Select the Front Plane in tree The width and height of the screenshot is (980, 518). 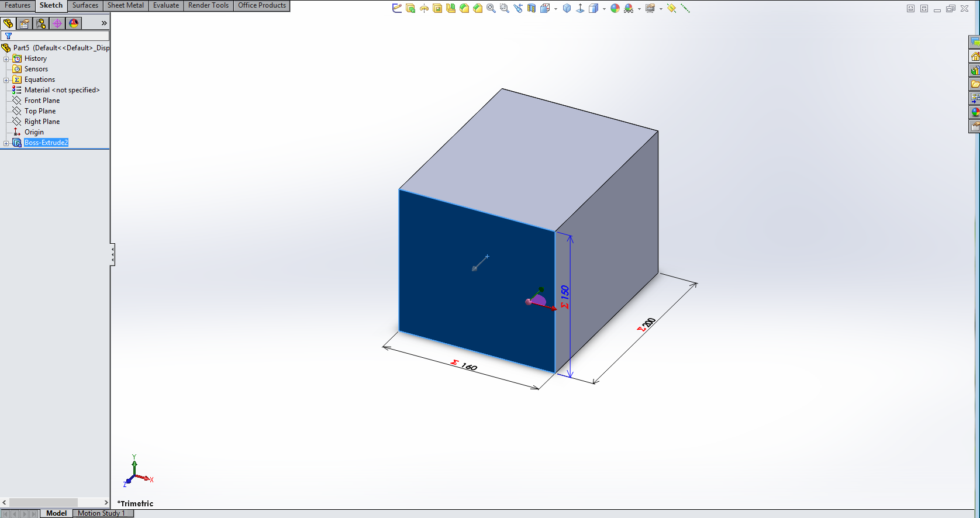(x=42, y=101)
